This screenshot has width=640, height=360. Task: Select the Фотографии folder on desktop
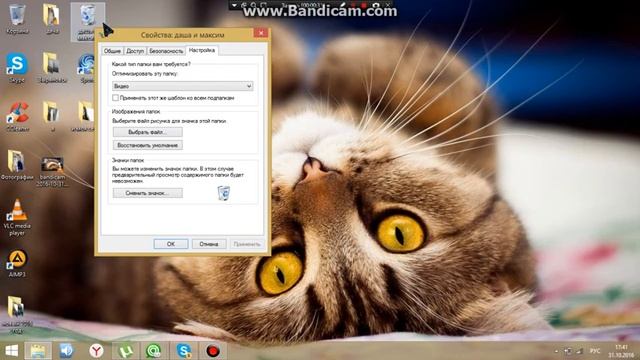click(x=17, y=165)
